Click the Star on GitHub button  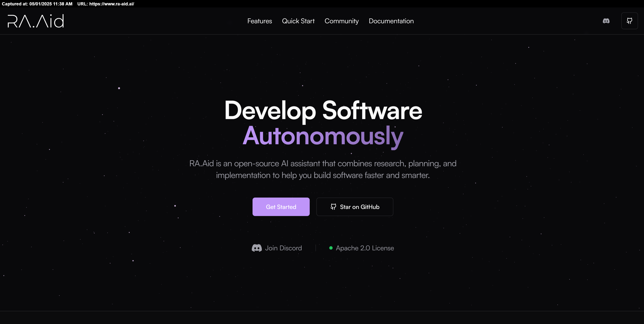[x=355, y=207]
